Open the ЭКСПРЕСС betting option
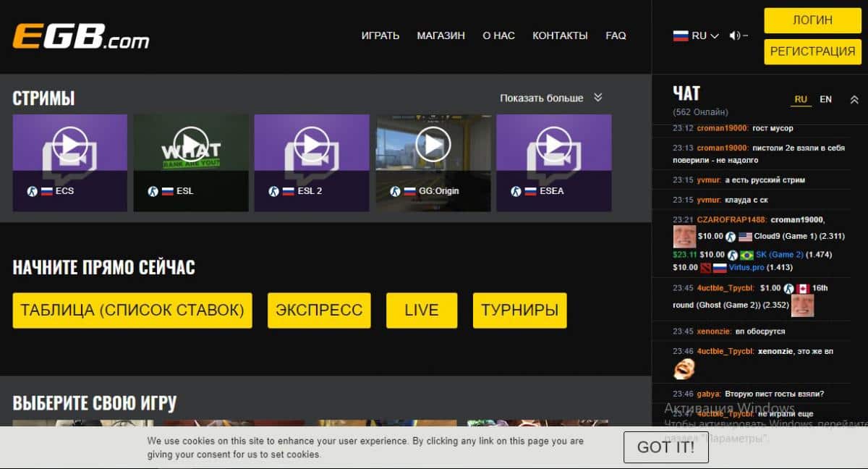Image resolution: width=868 pixels, height=469 pixels. click(319, 310)
